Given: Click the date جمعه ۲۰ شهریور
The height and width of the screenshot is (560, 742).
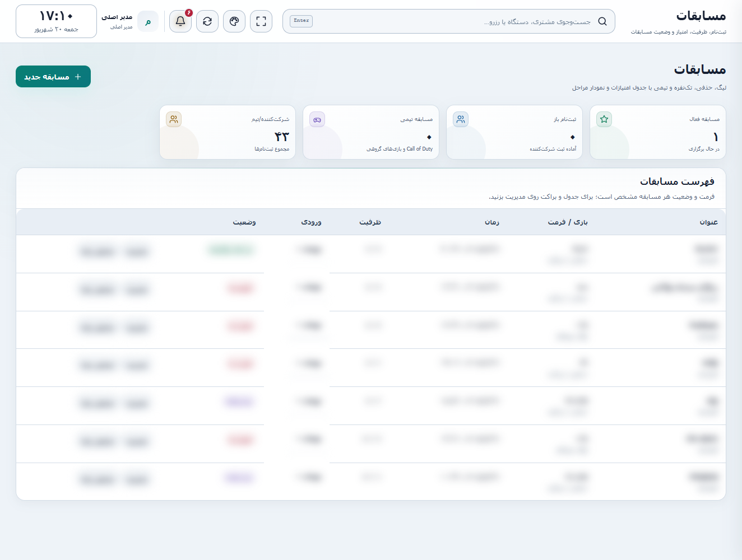Looking at the screenshot, I should 56,29.
